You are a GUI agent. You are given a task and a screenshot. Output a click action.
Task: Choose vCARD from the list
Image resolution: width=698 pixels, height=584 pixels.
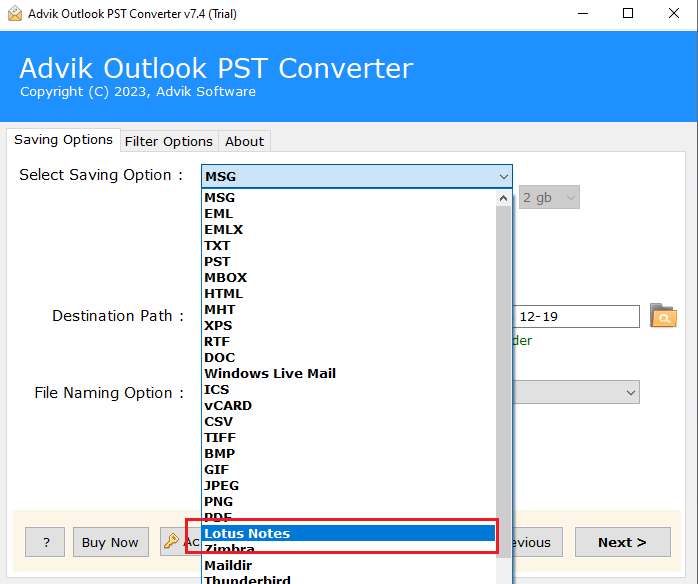tap(349, 406)
